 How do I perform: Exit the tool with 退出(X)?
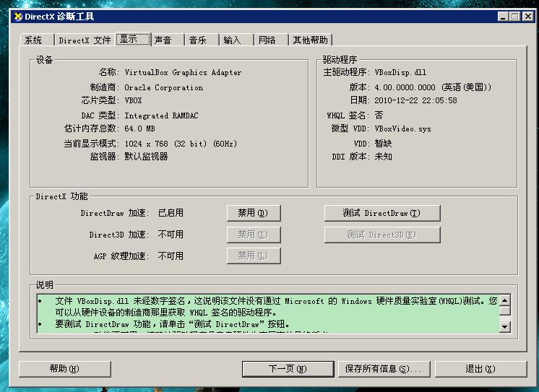coord(481,369)
